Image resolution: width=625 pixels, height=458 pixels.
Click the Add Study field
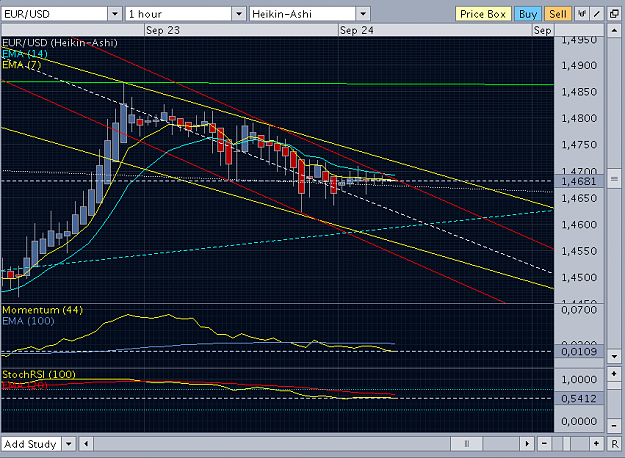coord(31,444)
